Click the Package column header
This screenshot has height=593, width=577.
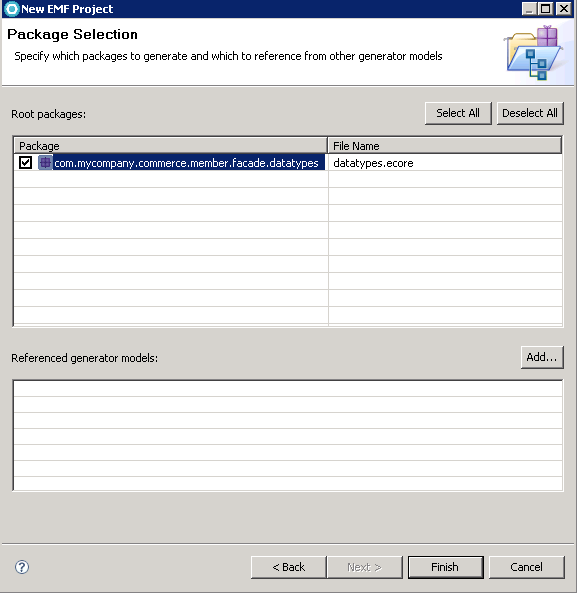tap(171, 146)
